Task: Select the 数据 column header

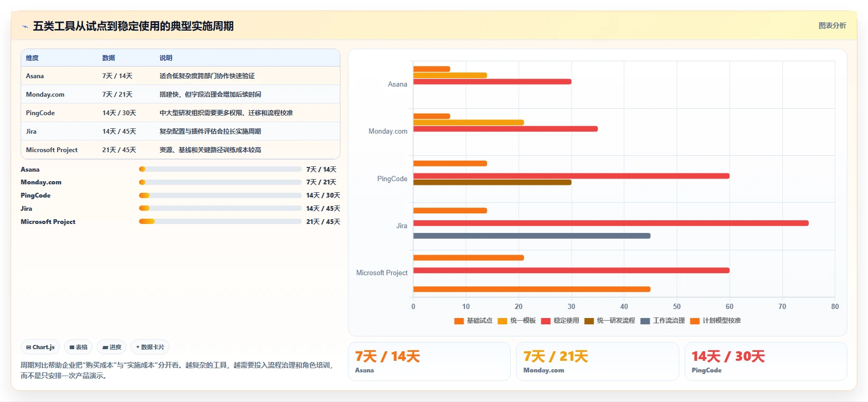Action: (x=108, y=58)
